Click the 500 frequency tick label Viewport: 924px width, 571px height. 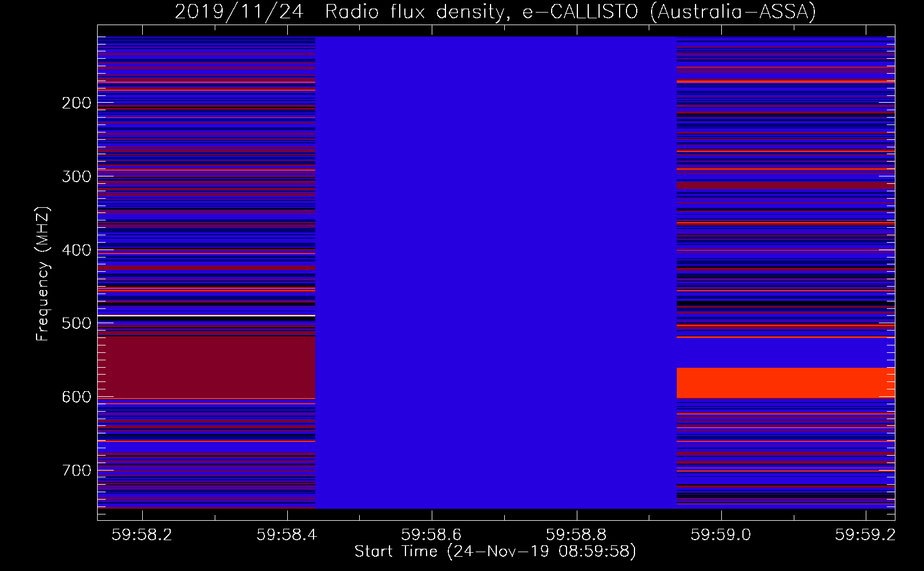click(x=77, y=323)
